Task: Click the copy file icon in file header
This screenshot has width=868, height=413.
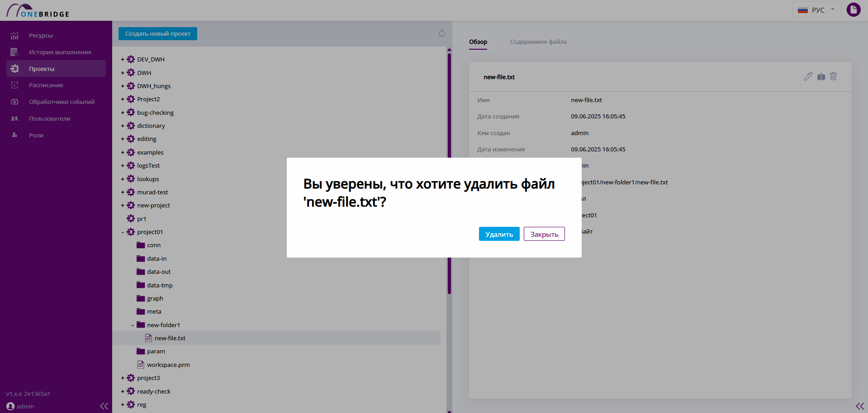Action: tap(821, 77)
